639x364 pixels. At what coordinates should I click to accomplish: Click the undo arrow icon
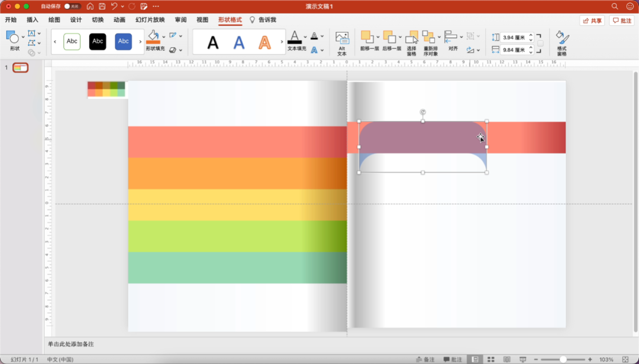click(114, 6)
